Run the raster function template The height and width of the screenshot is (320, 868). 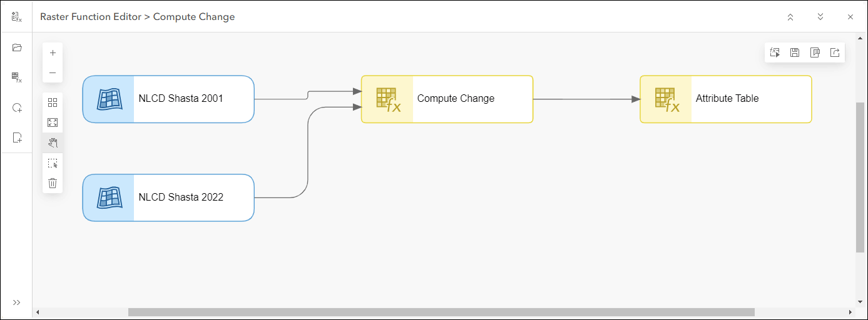775,52
